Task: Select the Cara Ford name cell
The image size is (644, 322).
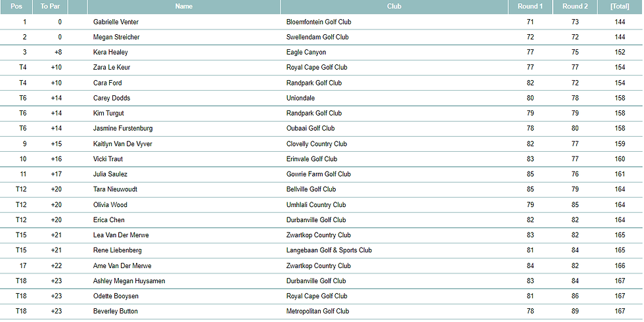Action: coord(108,83)
